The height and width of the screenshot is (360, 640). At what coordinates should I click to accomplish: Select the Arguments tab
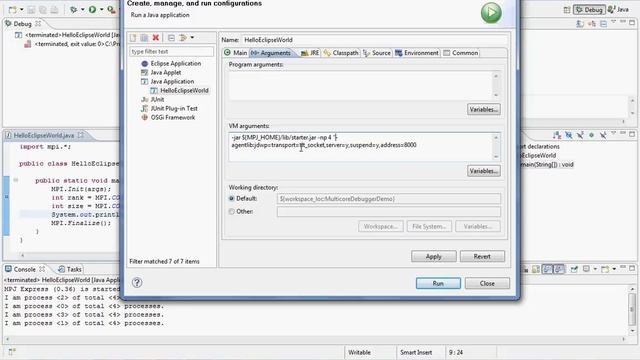tap(271, 53)
